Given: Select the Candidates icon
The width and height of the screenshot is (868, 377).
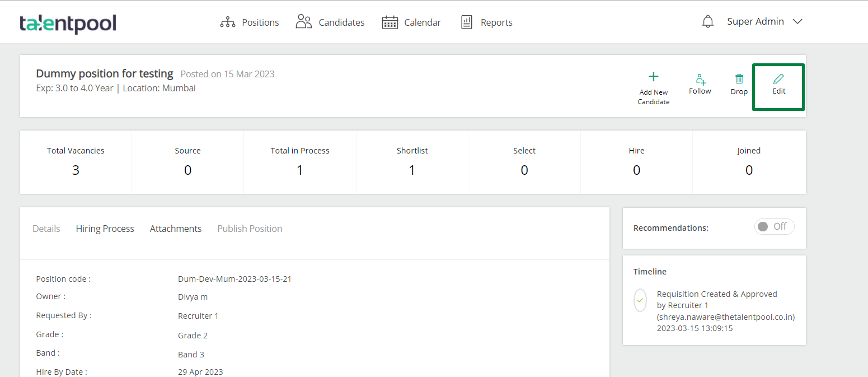Looking at the screenshot, I should pos(303,21).
